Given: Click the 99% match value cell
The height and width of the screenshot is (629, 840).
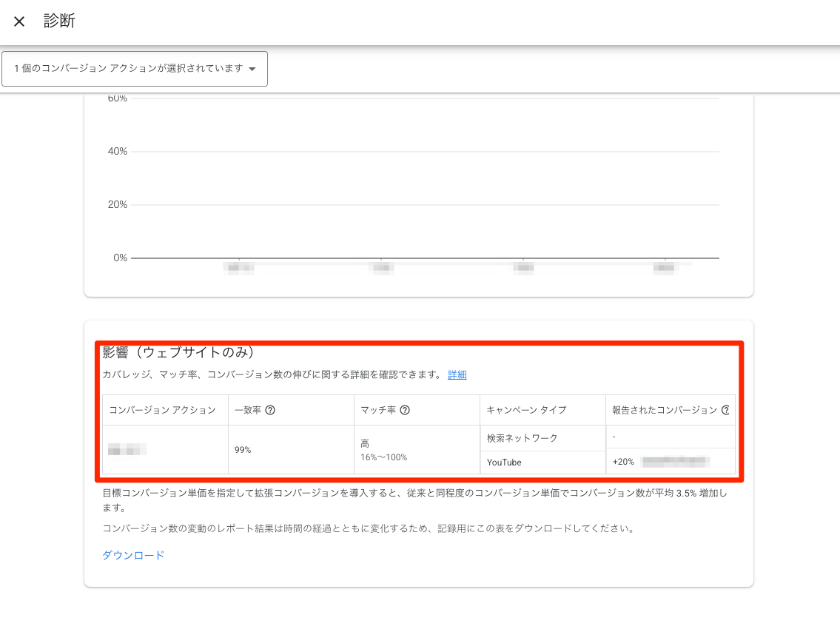Looking at the screenshot, I should click(x=291, y=449).
